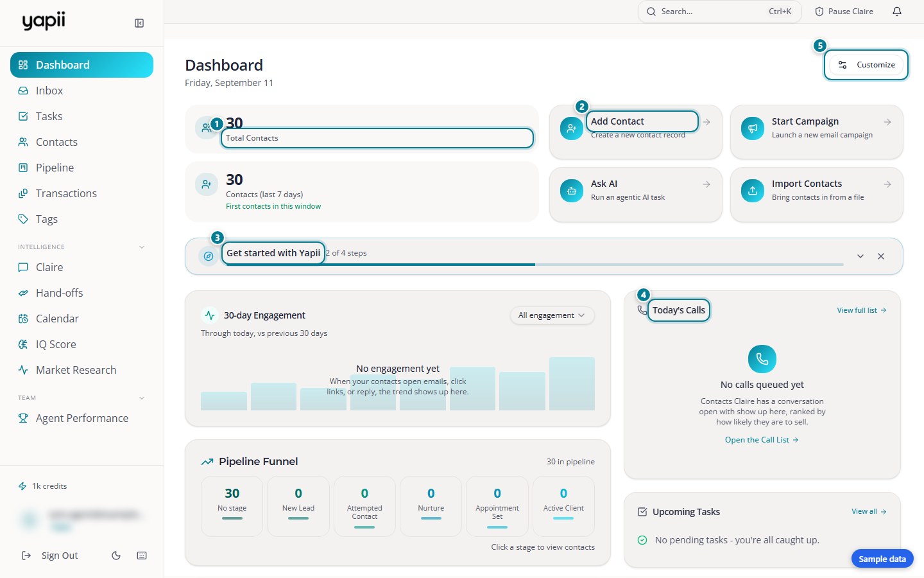Viewport: 924px width, 578px height.
Task: Sign Out of the account
Action: click(x=50, y=556)
